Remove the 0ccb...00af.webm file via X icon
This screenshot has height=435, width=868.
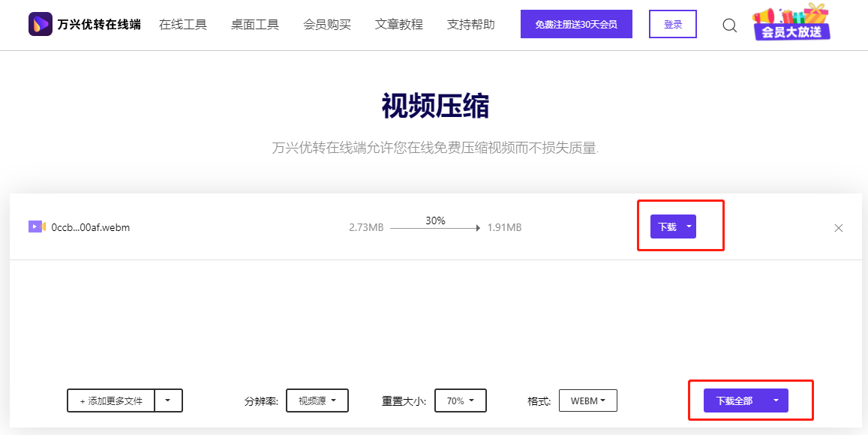point(838,228)
